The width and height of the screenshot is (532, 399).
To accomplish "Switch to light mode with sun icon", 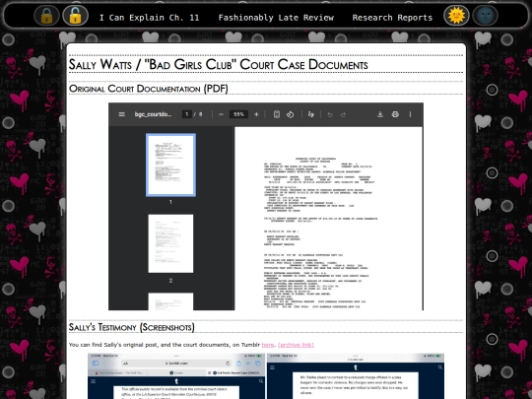I will pyautogui.click(x=456, y=16).
